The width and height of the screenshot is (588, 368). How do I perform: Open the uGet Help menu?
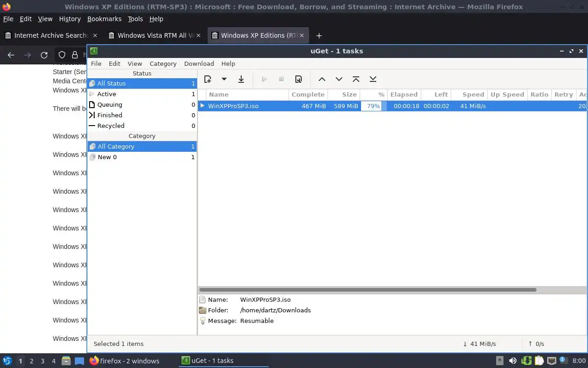(228, 63)
